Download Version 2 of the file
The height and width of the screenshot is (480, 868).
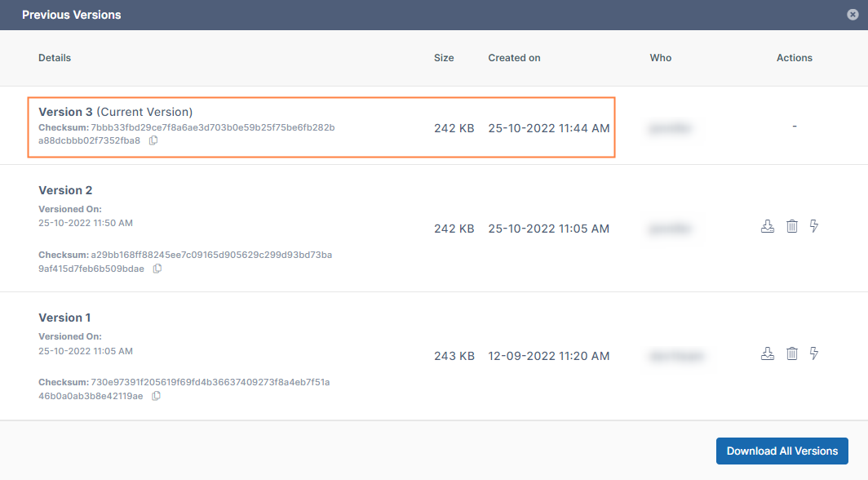[x=767, y=226]
